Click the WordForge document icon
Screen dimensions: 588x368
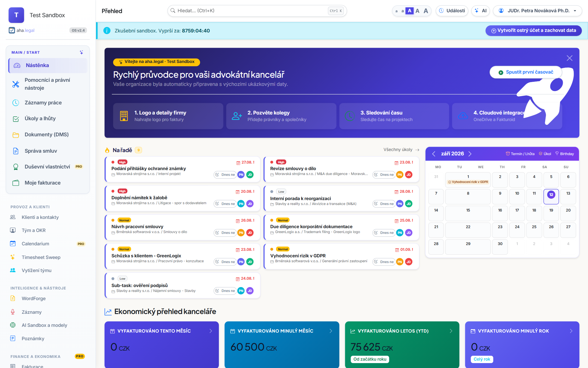click(13, 298)
